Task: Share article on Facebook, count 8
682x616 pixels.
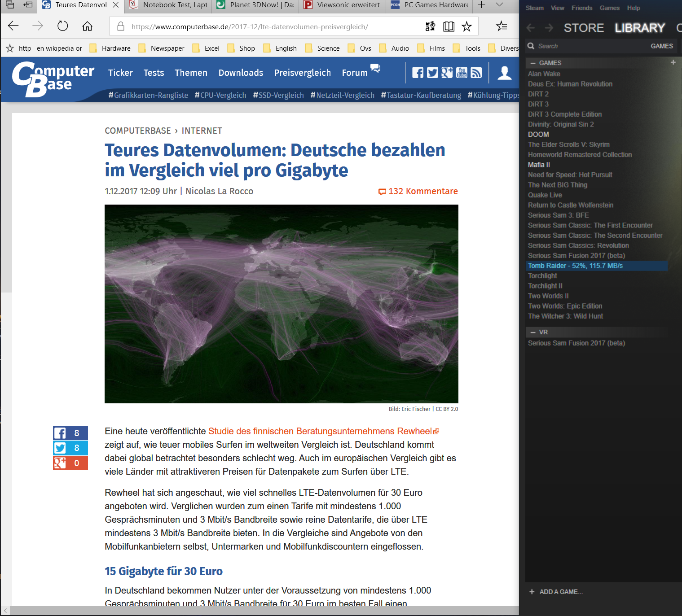Action: [70, 433]
